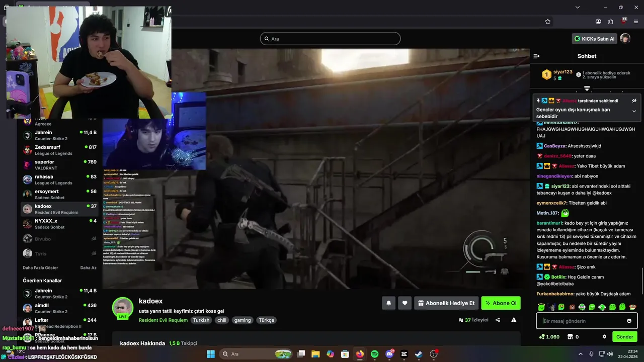Open siyar123 top gifter entry

click(557, 75)
